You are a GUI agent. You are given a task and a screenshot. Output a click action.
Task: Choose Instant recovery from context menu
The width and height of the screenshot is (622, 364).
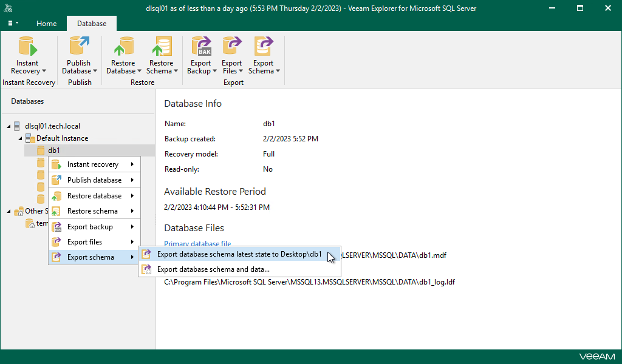(94, 164)
